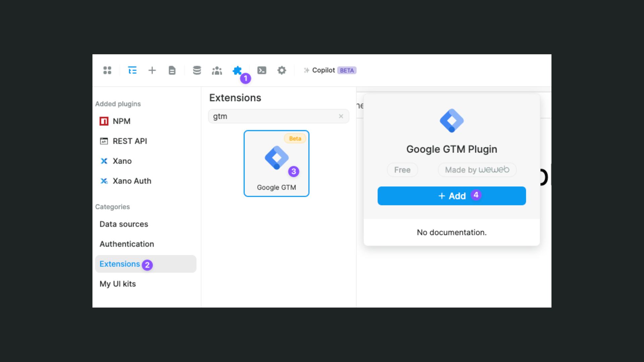Open the data sources database icon

[x=197, y=70]
